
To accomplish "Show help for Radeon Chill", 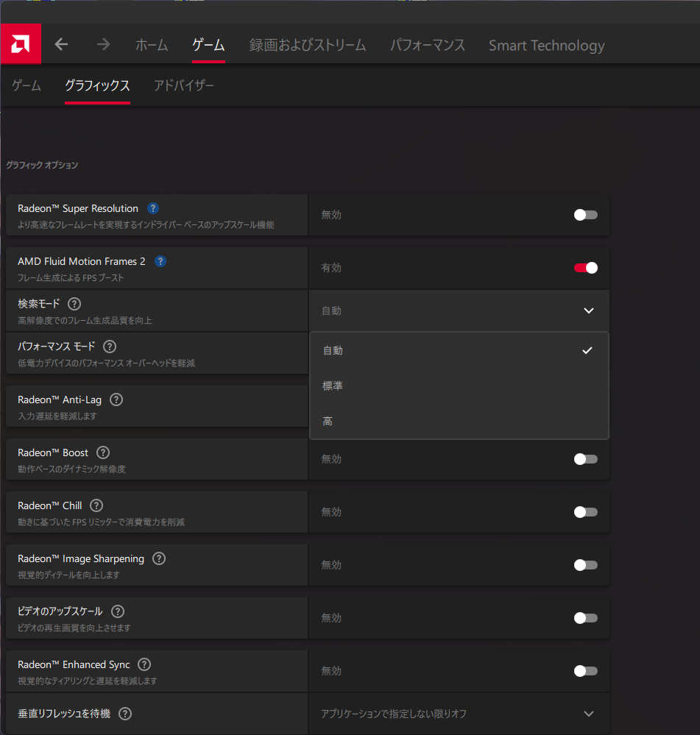I will 96,505.
